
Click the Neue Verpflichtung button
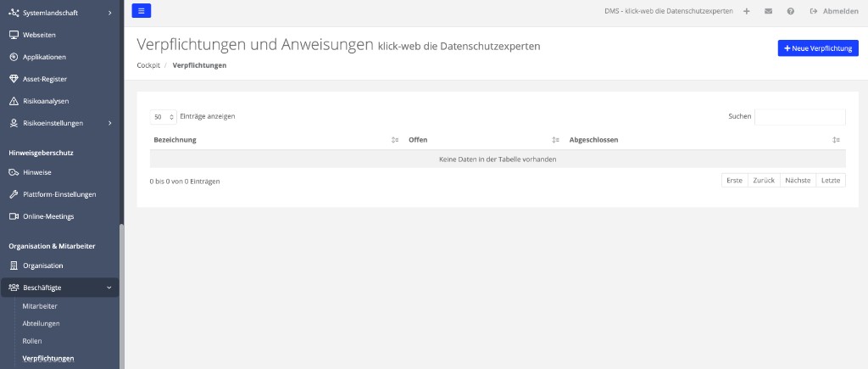pos(818,48)
